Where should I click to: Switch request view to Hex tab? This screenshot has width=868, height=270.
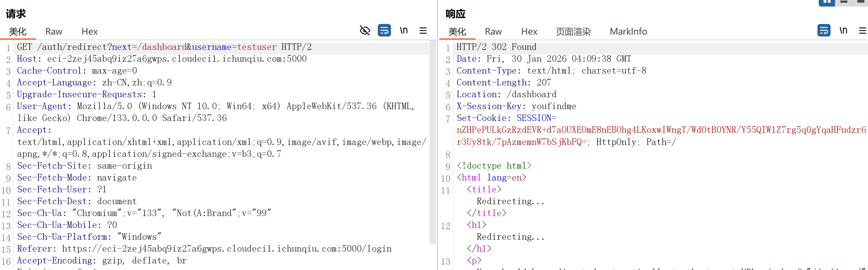click(89, 32)
